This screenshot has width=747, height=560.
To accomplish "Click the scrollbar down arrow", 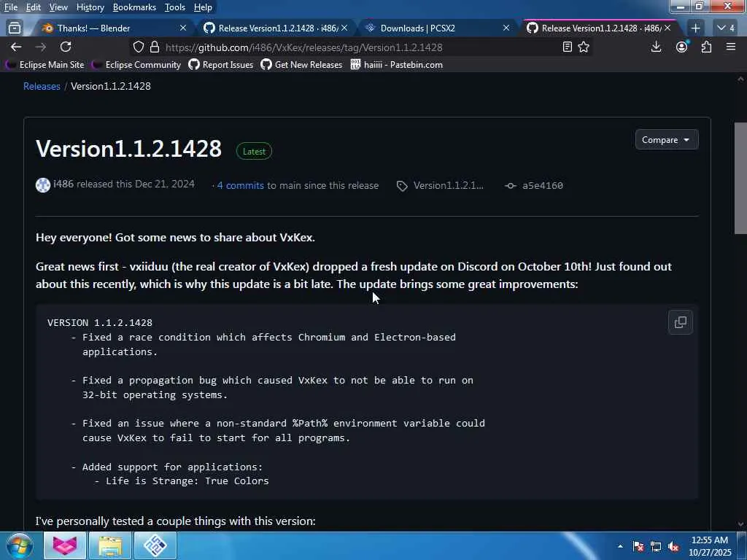I will click(740, 524).
